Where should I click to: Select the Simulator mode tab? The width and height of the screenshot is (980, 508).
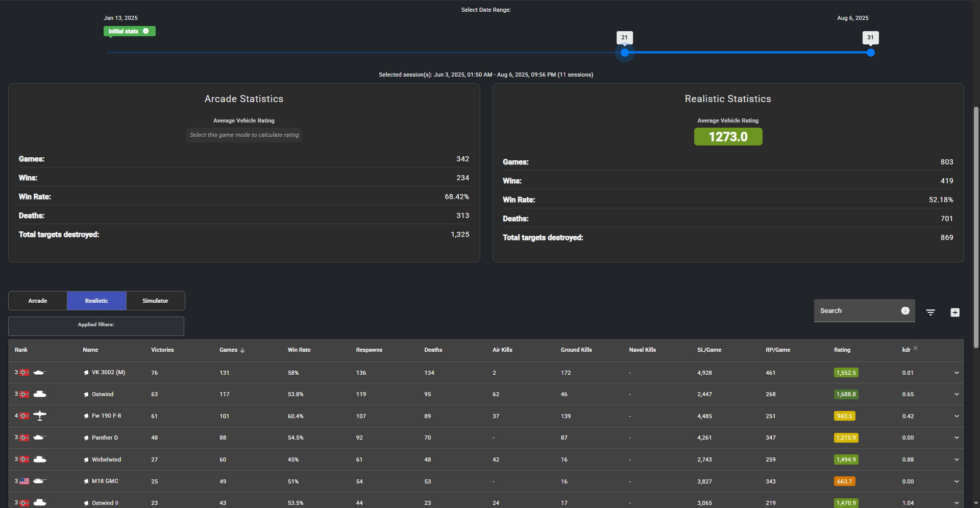click(x=155, y=301)
